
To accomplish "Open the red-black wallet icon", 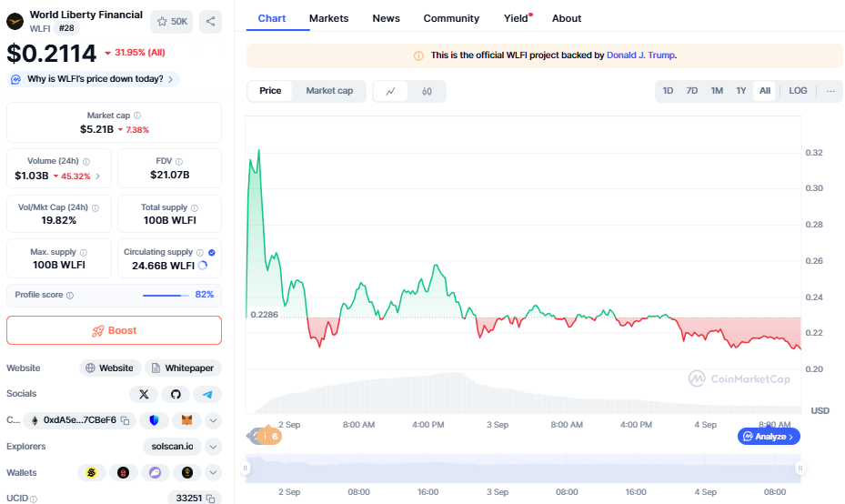I will pyautogui.click(x=124, y=473).
